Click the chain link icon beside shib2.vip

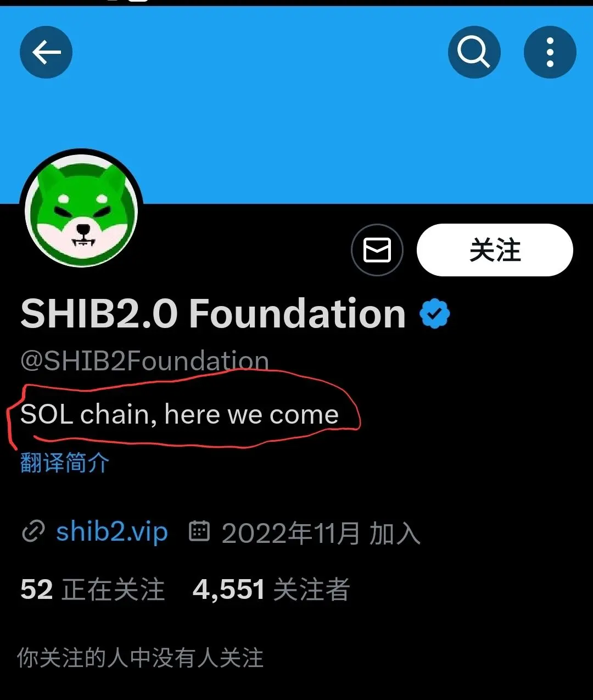coord(33,532)
